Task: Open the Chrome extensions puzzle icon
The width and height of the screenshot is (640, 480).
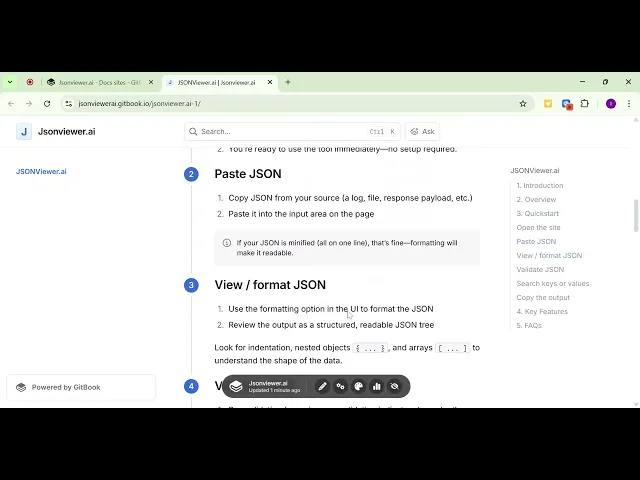Action: 584,104
